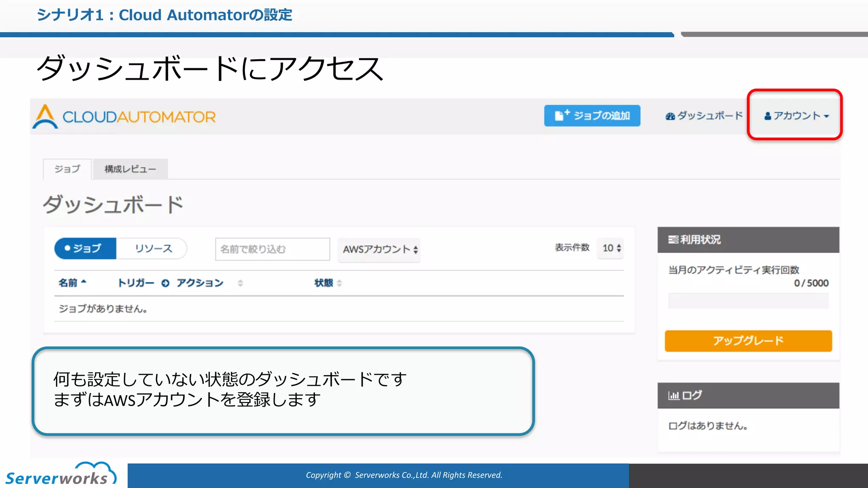This screenshot has height=488, width=868.
Task: Sort by 状態 column
Action: coord(328,283)
